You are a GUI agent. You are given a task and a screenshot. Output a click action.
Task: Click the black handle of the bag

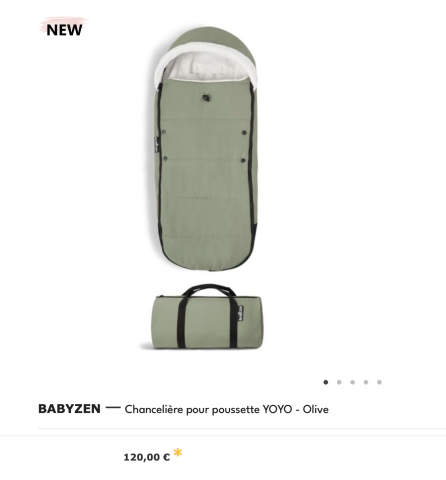click(x=209, y=290)
